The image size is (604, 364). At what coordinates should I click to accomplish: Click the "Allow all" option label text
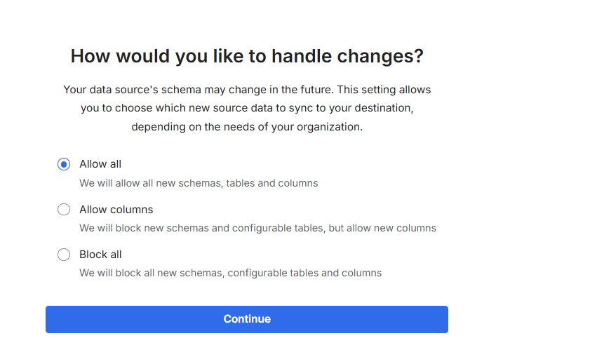tap(100, 164)
